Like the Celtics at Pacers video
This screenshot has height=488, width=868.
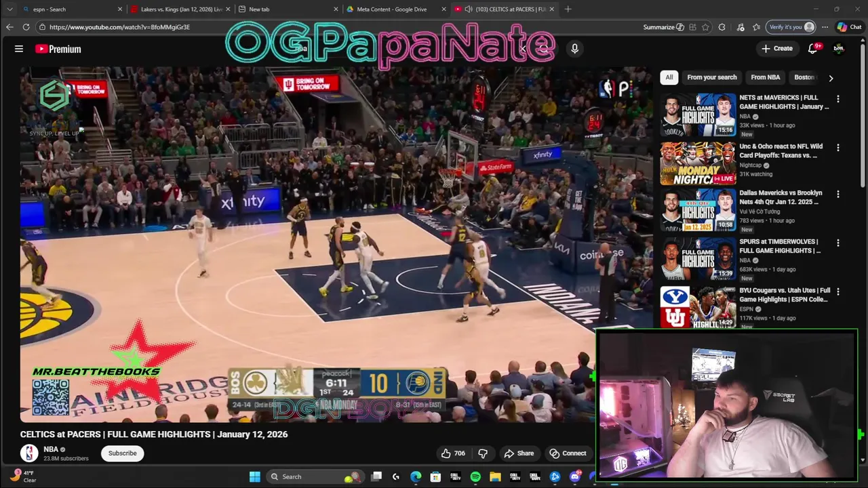(x=454, y=453)
